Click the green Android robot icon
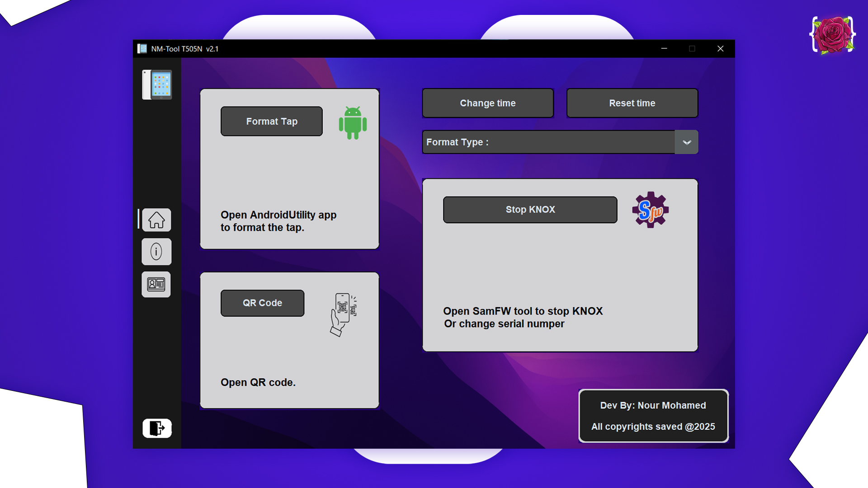 (353, 123)
